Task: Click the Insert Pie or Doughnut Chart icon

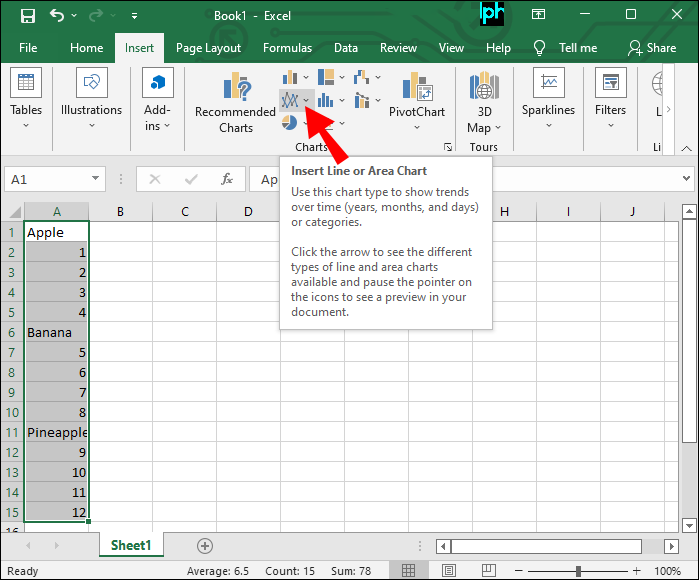Action: [x=289, y=122]
